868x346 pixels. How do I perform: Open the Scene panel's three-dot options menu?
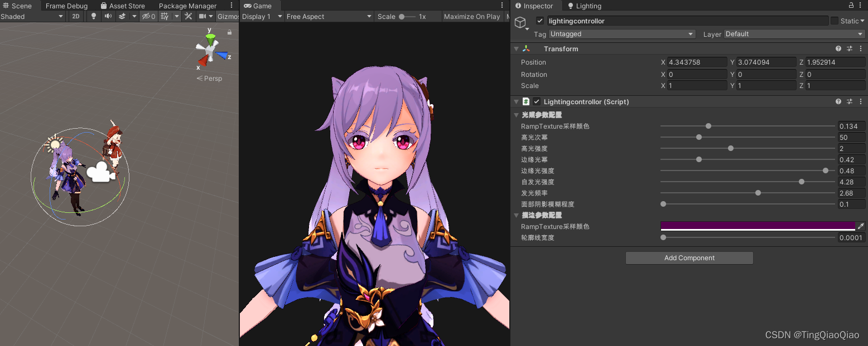pos(232,6)
